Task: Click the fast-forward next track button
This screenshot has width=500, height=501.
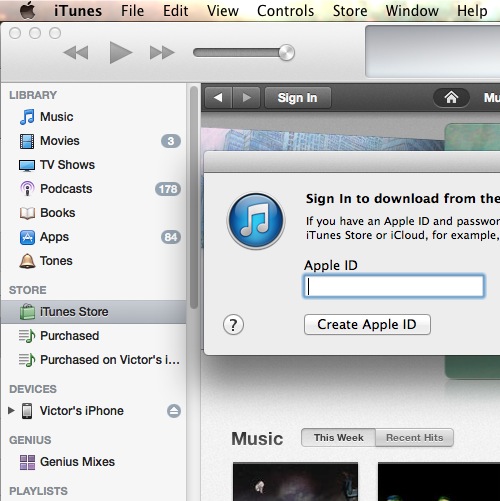Action: pos(162,53)
